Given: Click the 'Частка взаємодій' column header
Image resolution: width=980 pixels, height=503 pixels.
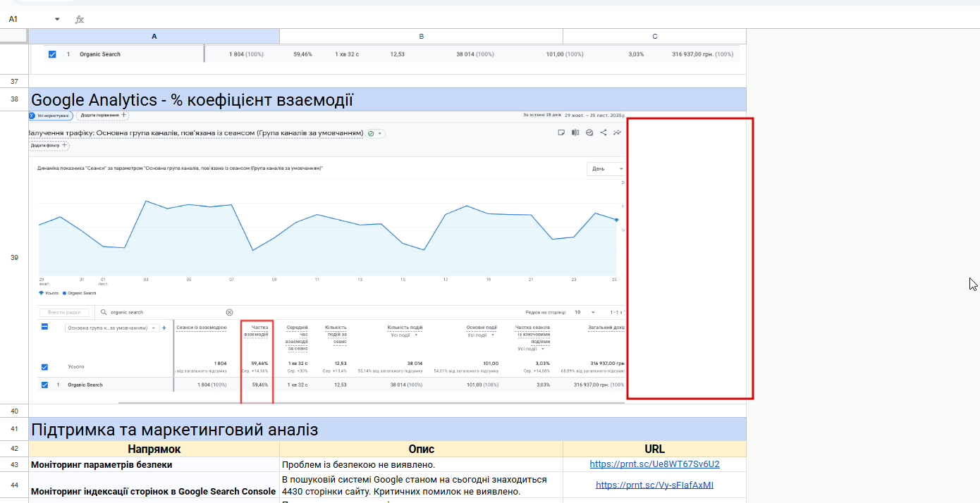Looking at the screenshot, I should pyautogui.click(x=257, y=331).
